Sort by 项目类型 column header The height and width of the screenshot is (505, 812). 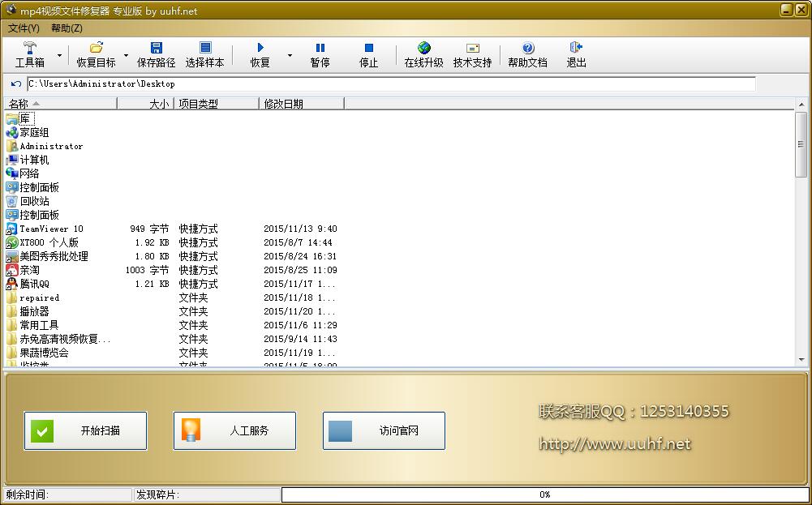coord(216,104)
